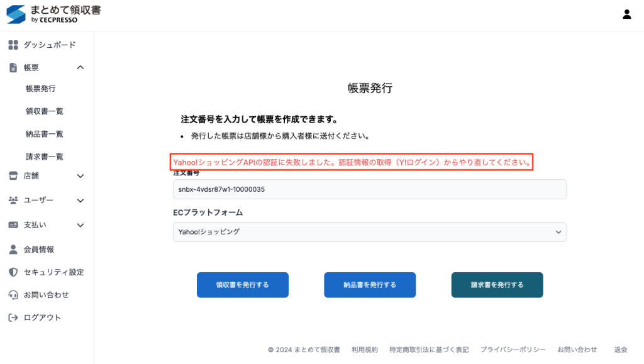The image size is (644, 364).
Task: Collapse the 帳票 sidebar section
Action: 80,67
